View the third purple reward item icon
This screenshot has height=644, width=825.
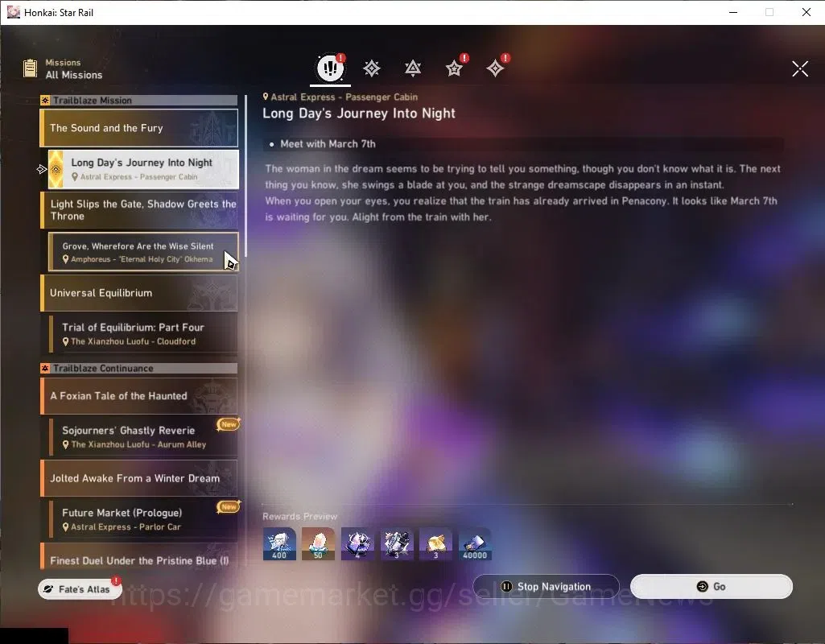tap(357, 544)
